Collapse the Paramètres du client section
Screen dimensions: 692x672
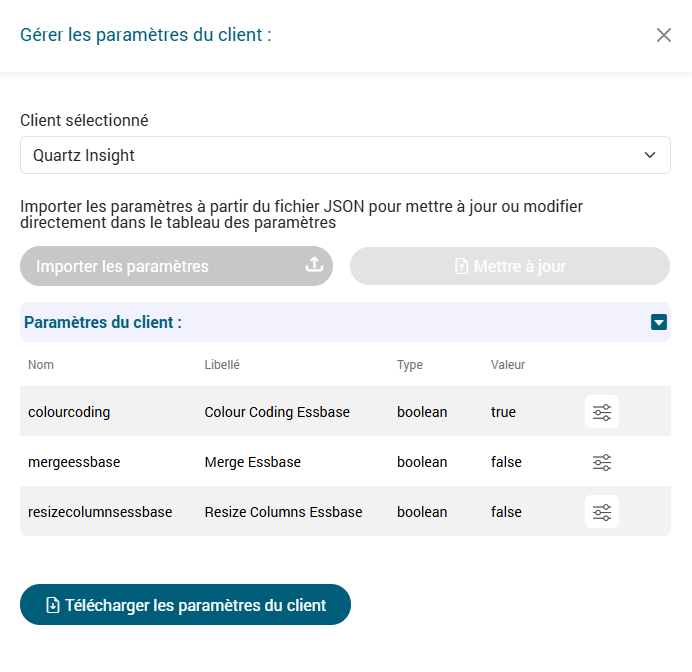659,322
